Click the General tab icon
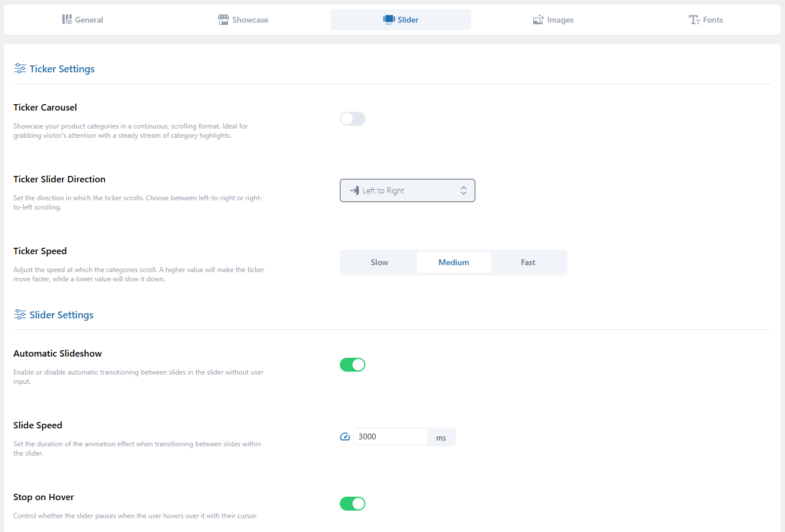This screenshot has width=785, height=532. tap(67, 20)
